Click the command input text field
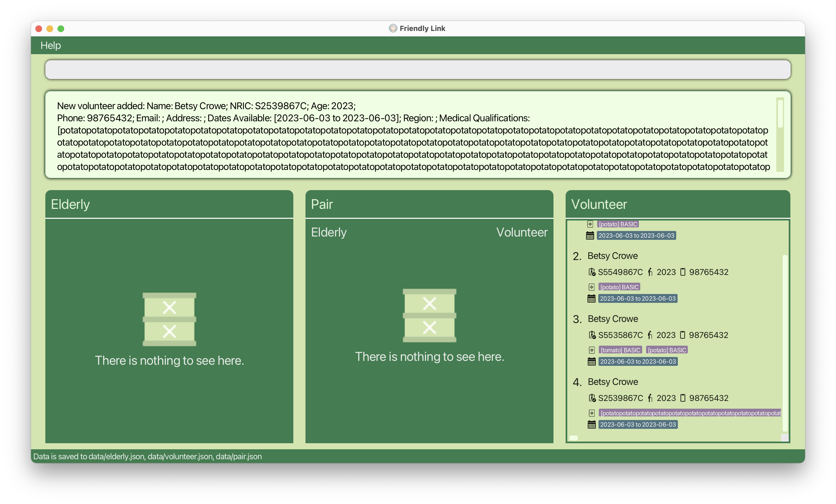This screenshot has width=836, height=504. [x=418, y=70]
